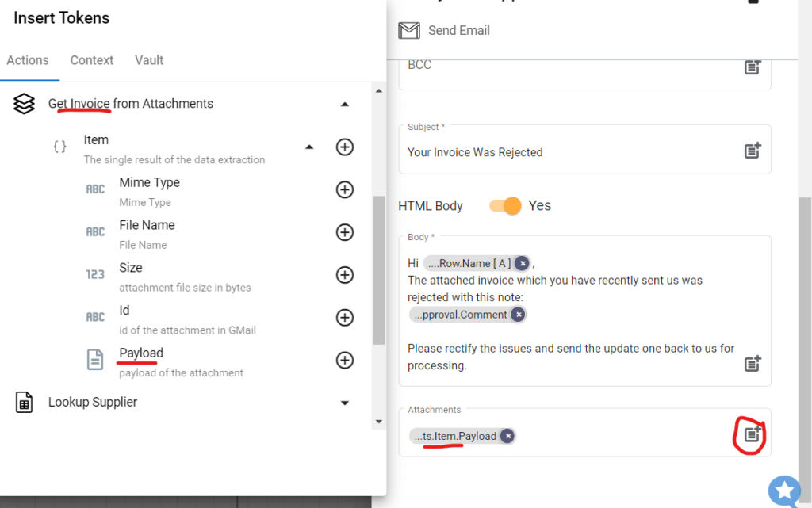812x508 pixels.
Task: Expand the Lookup Supplier section
Action: pyautogui.click(x=345, y=403)
